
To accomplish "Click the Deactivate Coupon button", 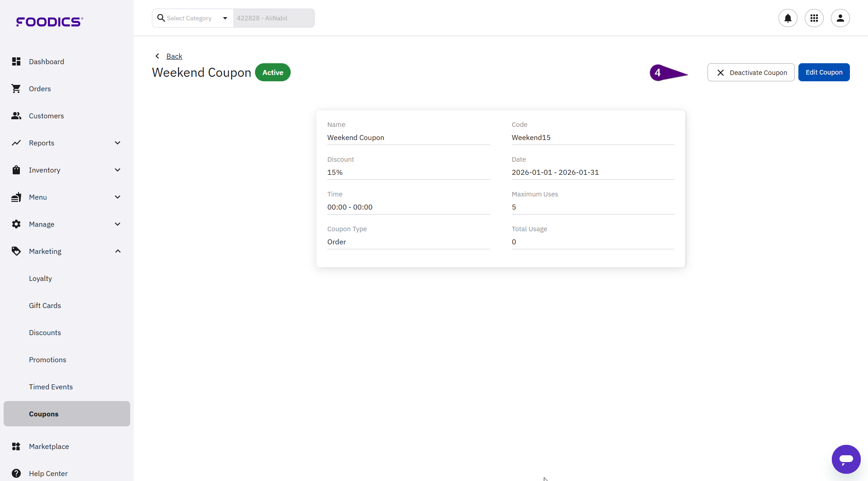I will pos(750,72).
